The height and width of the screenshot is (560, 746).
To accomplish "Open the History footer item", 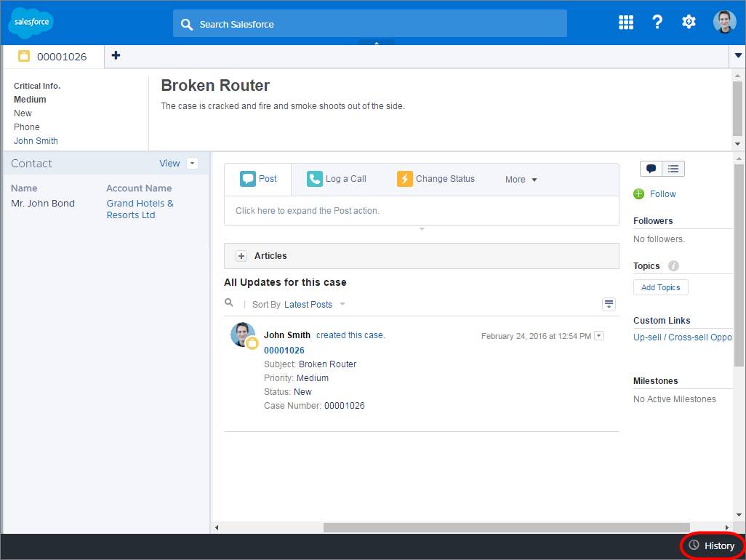I will (x=713, y=545).
